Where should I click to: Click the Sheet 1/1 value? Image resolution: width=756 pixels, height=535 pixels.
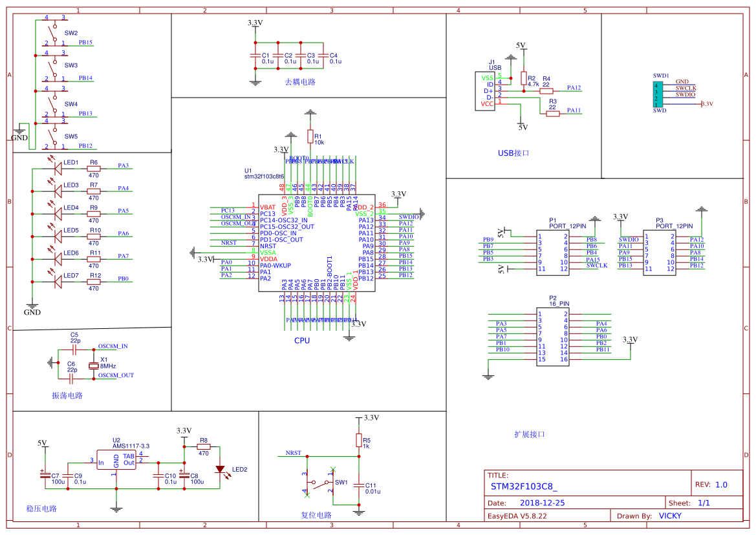[x=704, y=503]
